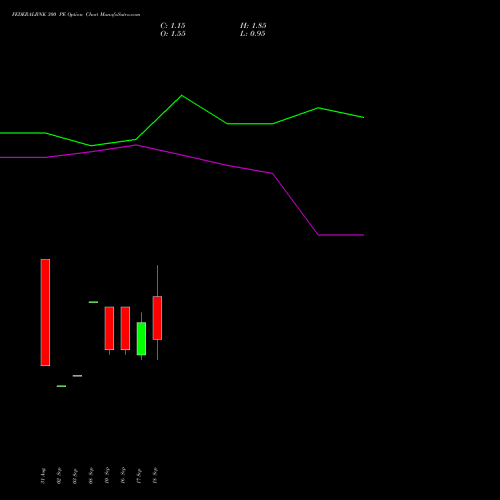Click the "18 Sep" date axis label
Image resolution: width=500 pixels, height=500 pixels.
(x=155, y=476)
